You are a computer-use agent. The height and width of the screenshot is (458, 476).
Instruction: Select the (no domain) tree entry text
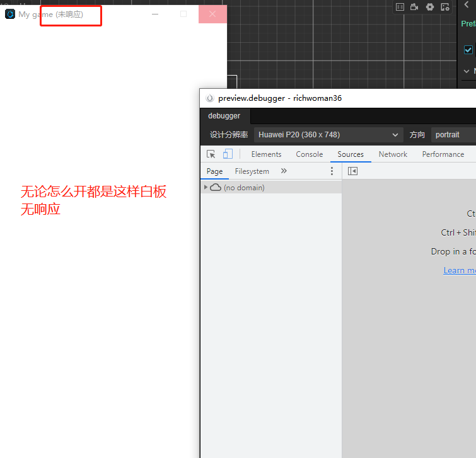coord(244,188)
